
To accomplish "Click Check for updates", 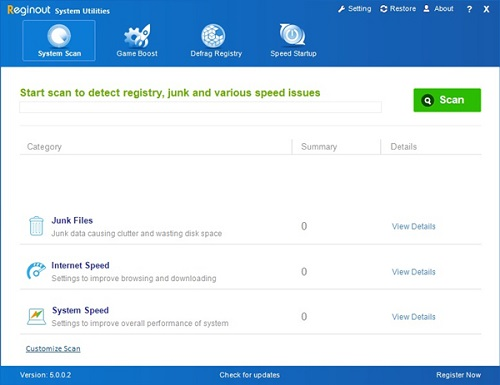I will pyautogui.click(x=249, y=375).
